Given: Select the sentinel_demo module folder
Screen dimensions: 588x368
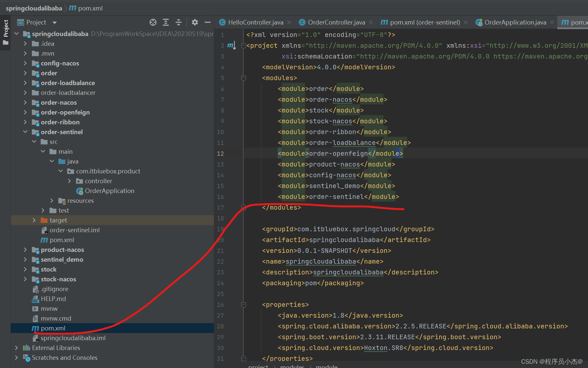Looking at the screenshot, I should (x=62, y=259).
